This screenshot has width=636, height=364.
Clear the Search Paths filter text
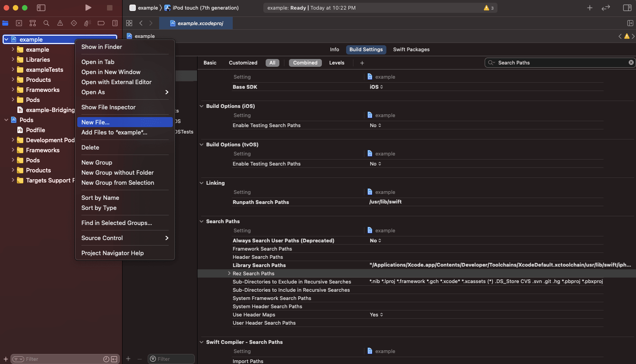631,63
